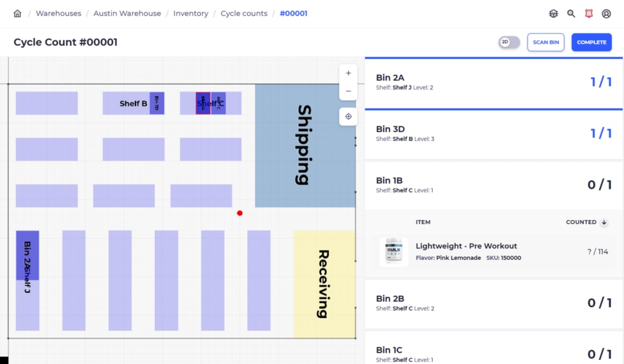Select the yellow Receiving zone on the map
Image resolution: width=624 pixels, height=364 pixels.
point(325,284)
